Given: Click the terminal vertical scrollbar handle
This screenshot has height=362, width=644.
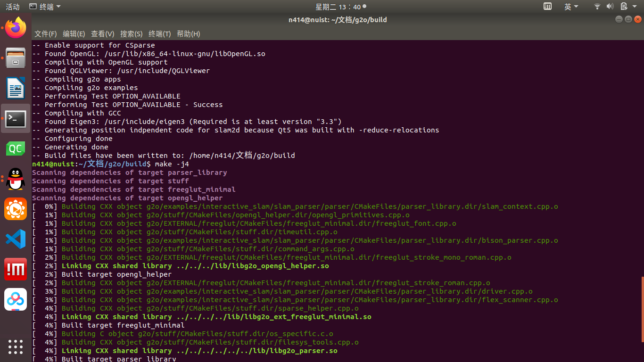Looking at the screenshot, I should [642, 310].
